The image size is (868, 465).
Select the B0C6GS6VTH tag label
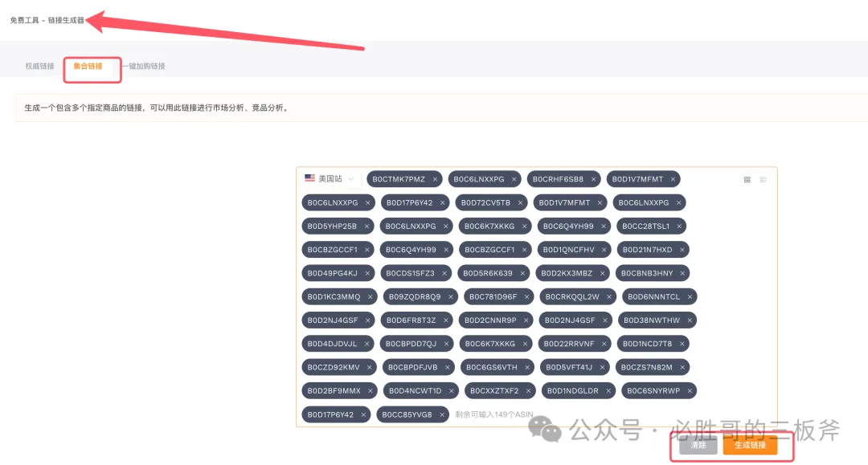pos(492,367)
